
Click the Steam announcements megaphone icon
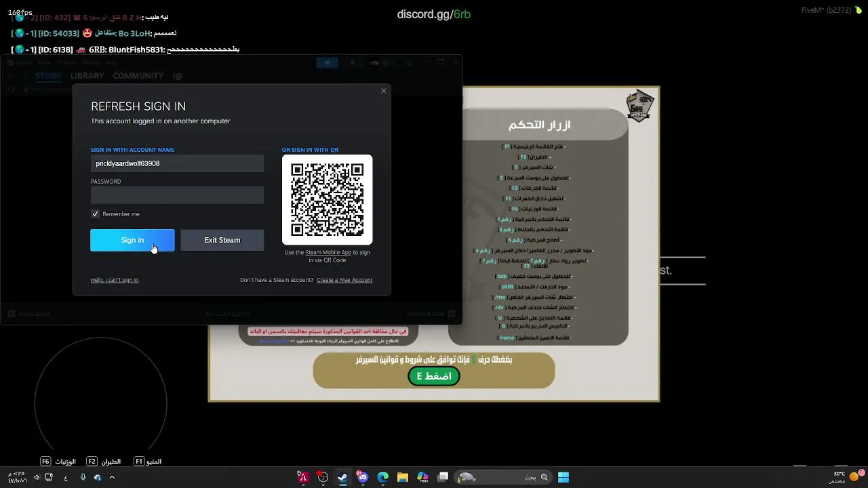click(327, 62)
